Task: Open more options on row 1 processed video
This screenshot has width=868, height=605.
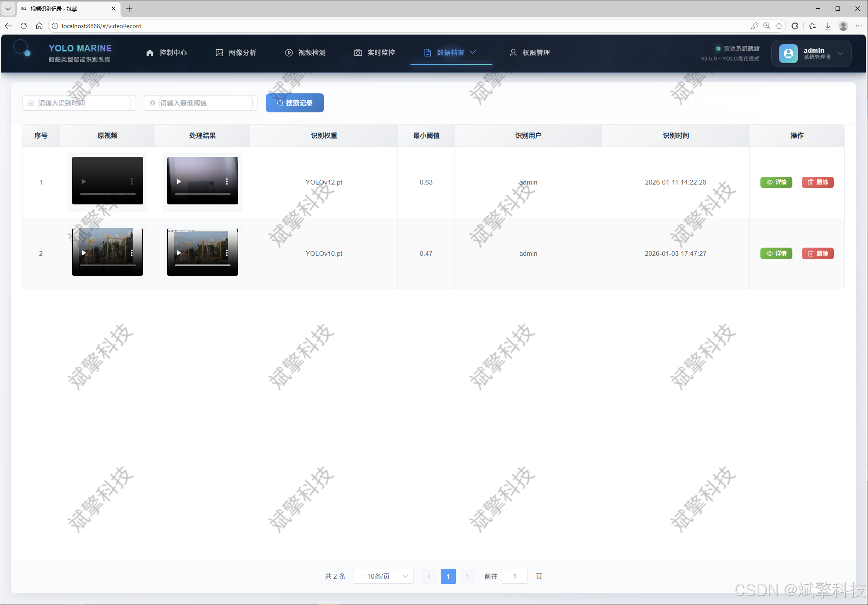Action: (x=227, y=181)
